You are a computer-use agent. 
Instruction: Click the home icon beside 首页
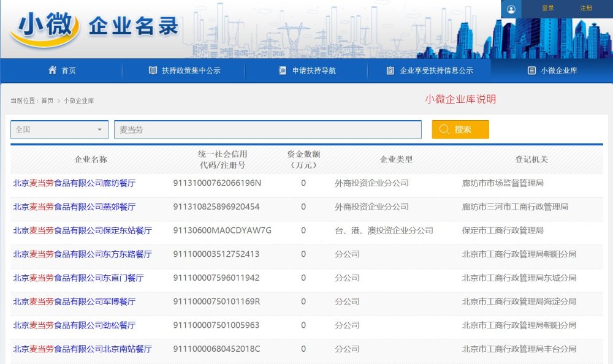click(51, 70)
